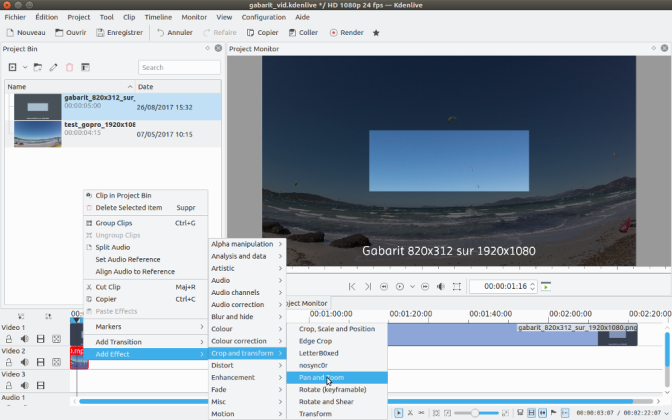The image size is (672, 420).
Task: Click the monitor zone/render icon beside the timecode
Action: pyautogui.click(x=546, y=286)
